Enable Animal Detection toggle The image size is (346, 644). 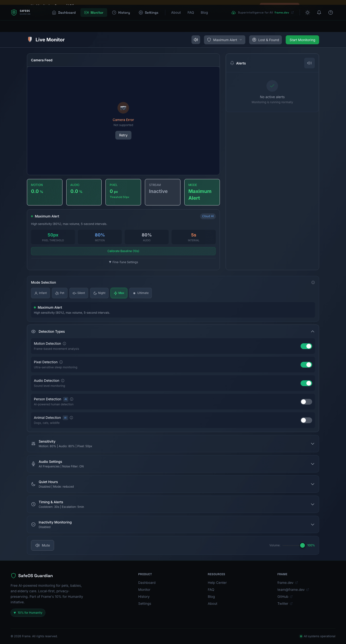pyautogui.click(x=306, y=420)
